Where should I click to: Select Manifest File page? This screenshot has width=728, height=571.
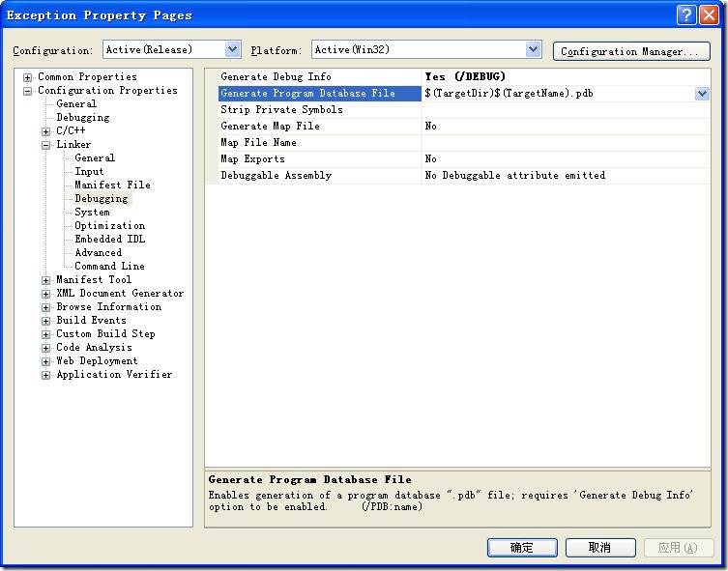(x=112, y=185)
